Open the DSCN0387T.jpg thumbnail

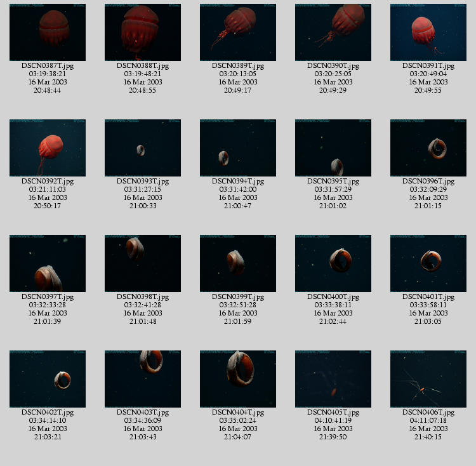pyautogui.click(x=48, y=32)
